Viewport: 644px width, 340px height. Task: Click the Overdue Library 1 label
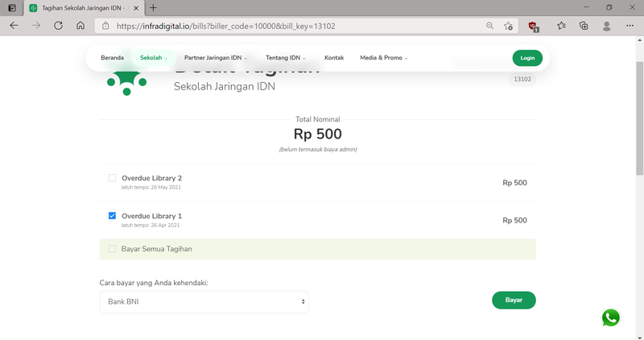(x=151, y=216)
